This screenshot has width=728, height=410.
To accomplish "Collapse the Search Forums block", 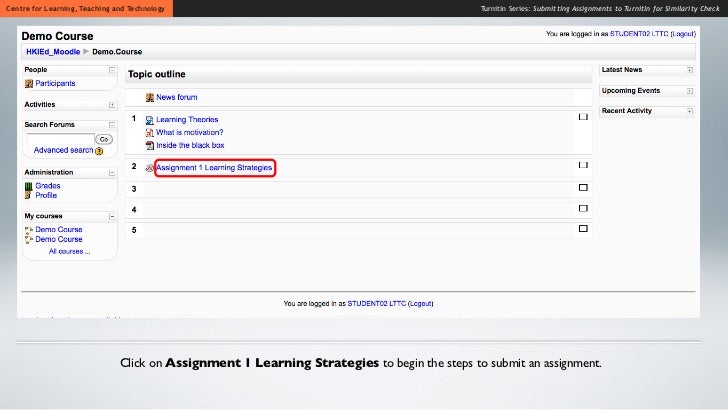I will point(112,125).
